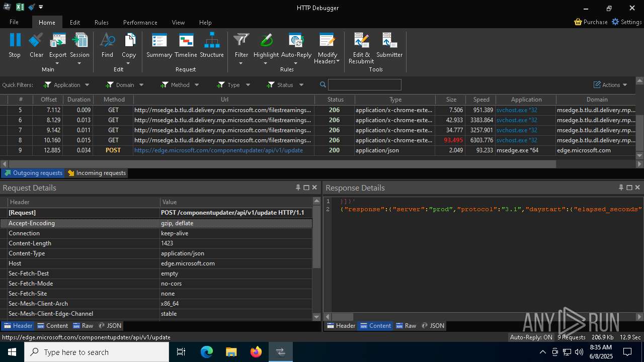Open request Content tab
Viewport: 644px width, 362px height.
[53, 326]
